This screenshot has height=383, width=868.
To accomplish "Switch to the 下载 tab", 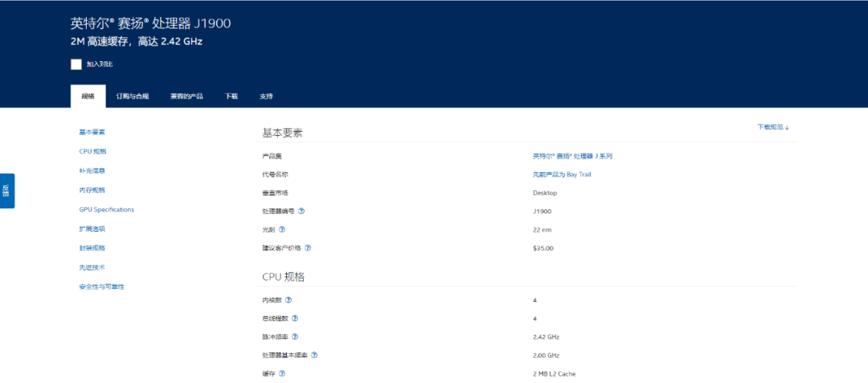I will click(x=231, y=97).
